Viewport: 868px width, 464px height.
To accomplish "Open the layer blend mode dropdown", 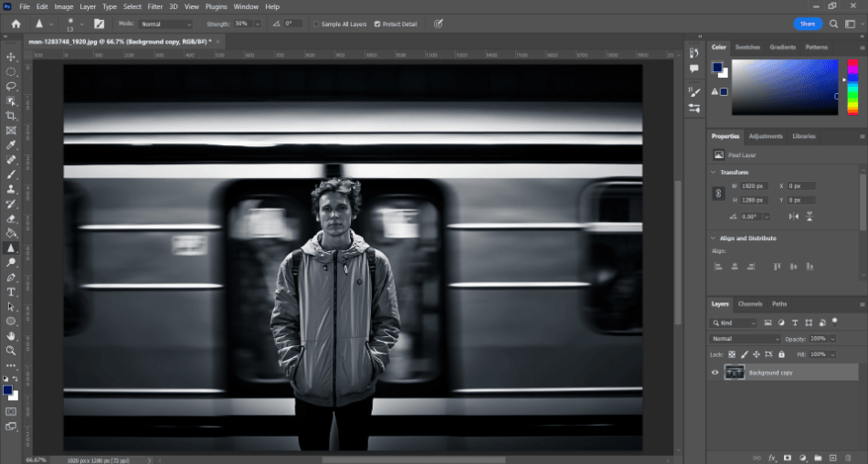I will click(745, 339).
